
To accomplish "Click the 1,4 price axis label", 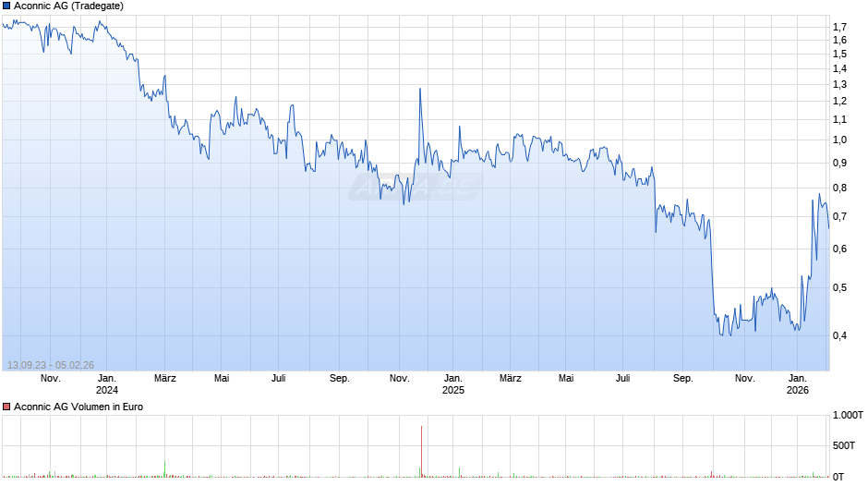I will click(x=839, y=68).
